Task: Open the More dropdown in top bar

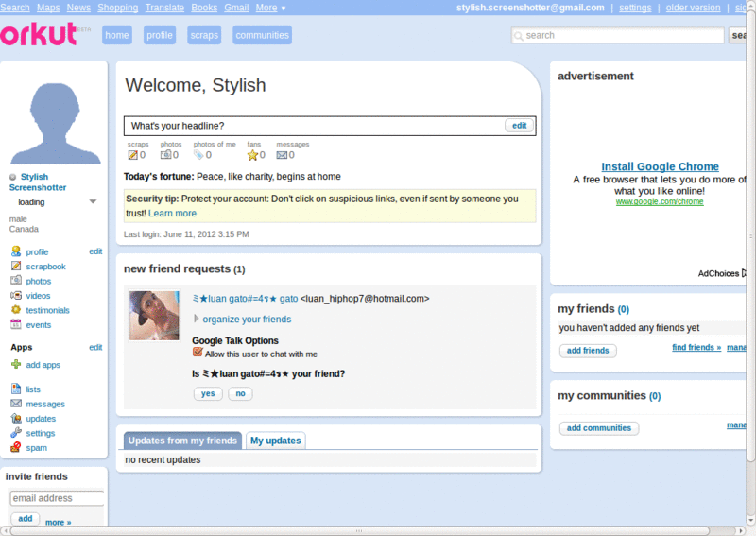Action: 270,8
